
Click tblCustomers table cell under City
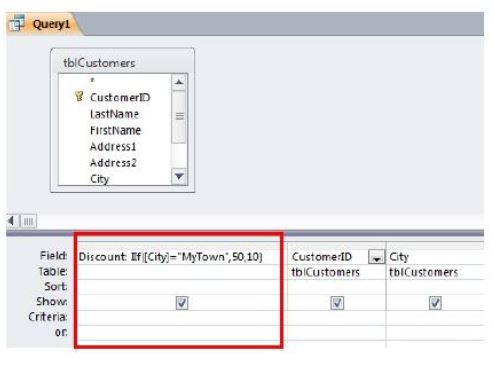point(435,272)
